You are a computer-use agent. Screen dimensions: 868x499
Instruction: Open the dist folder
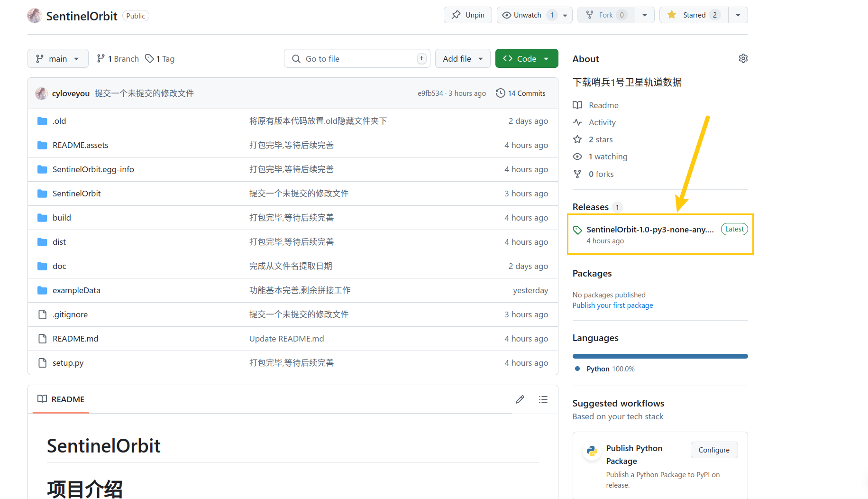coord(59,242)
